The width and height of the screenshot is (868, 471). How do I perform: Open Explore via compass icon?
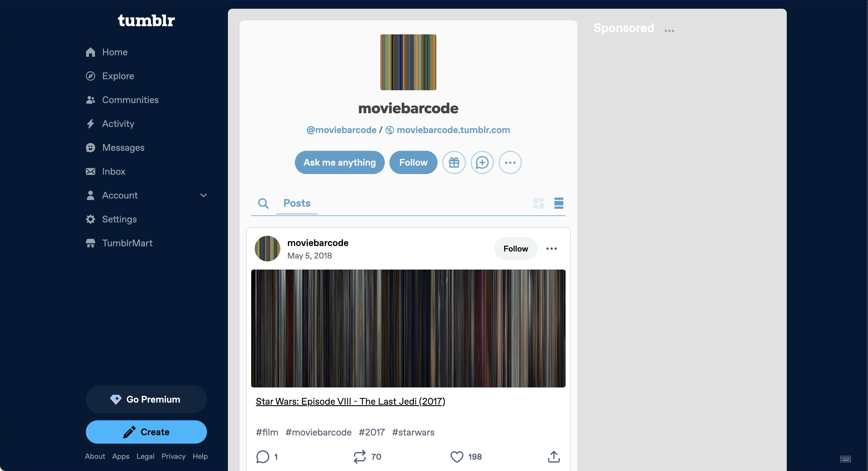[90, 76]
